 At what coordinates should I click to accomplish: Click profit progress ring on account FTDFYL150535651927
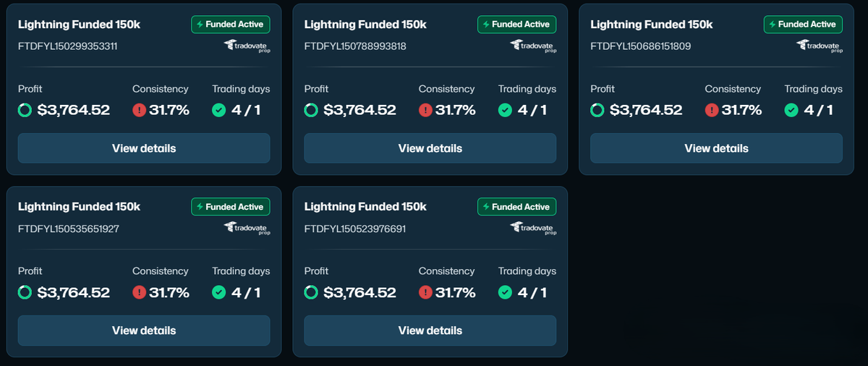coord(25,292)
